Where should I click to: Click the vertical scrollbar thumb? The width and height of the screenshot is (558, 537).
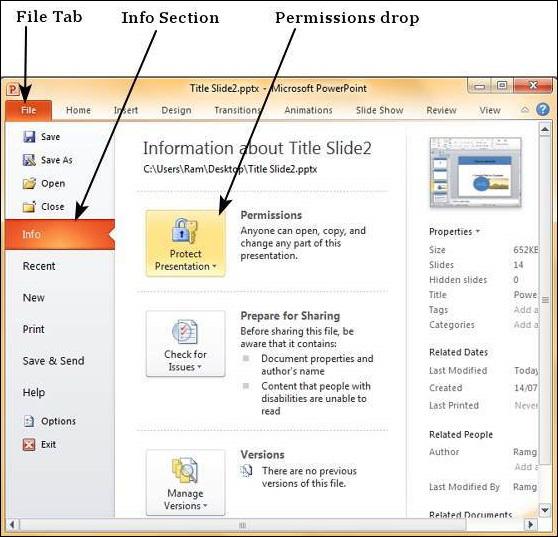click(544, 301)
